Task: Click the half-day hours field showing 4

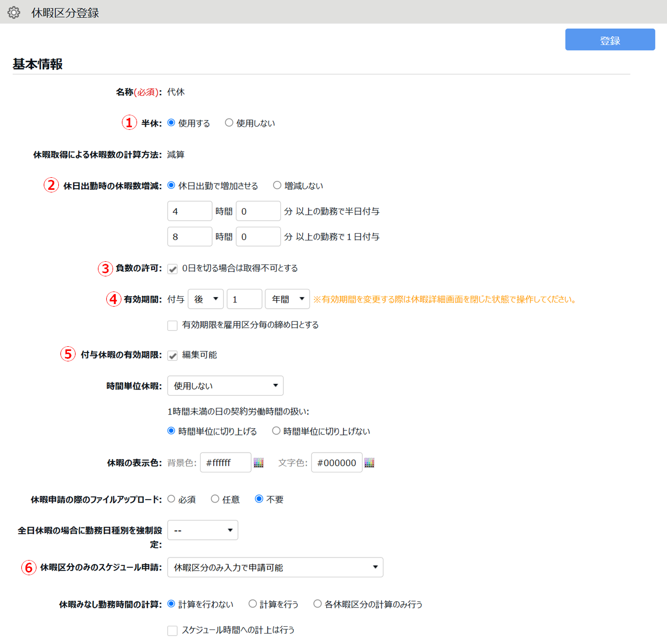Action: [190, 211]
